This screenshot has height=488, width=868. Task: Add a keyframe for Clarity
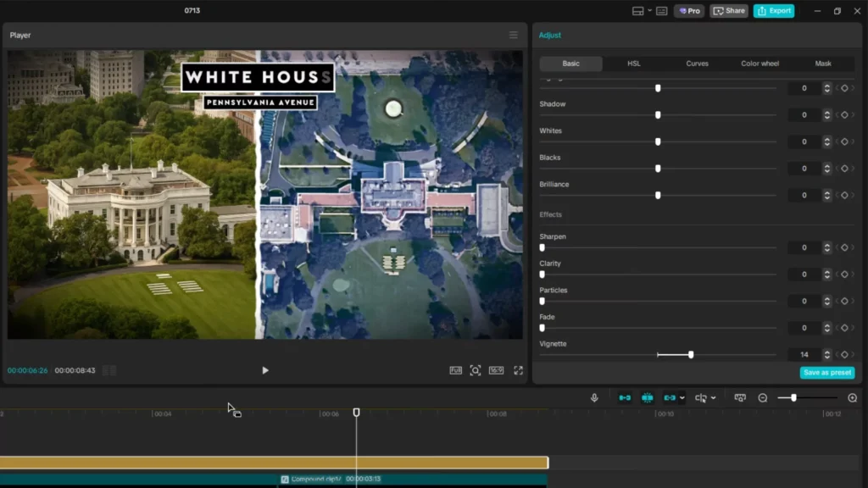[x=844, y=274]
